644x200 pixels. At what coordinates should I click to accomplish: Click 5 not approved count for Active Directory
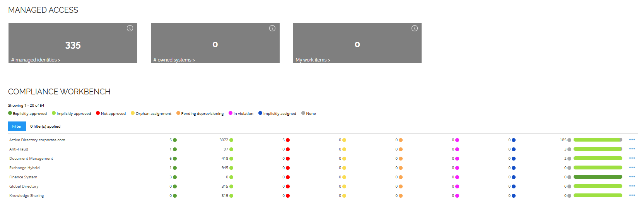click(x=286, y=140)
